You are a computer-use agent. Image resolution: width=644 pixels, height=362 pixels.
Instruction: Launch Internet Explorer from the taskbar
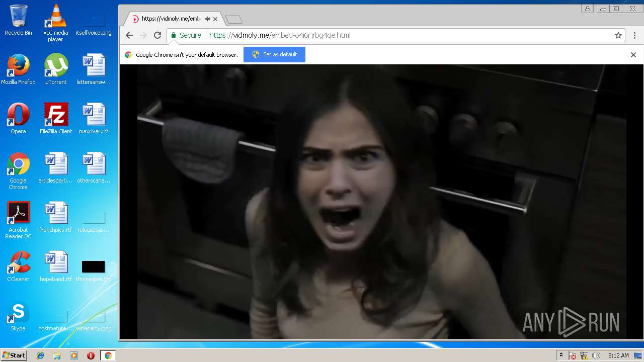tap(40, 355)
